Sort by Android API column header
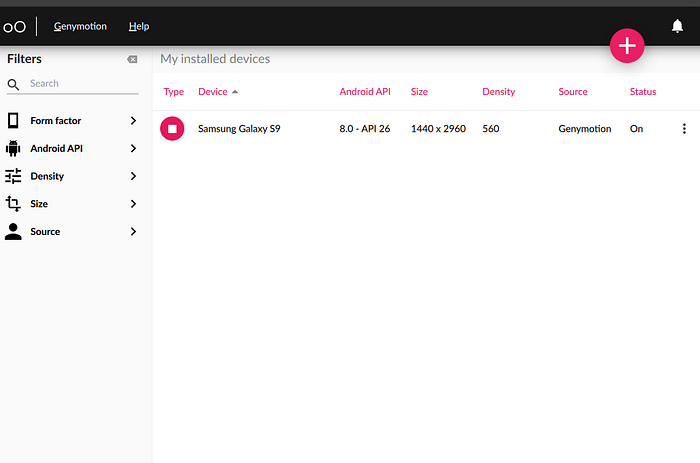This screenshot has width=700, height=463. click(365, 92)
